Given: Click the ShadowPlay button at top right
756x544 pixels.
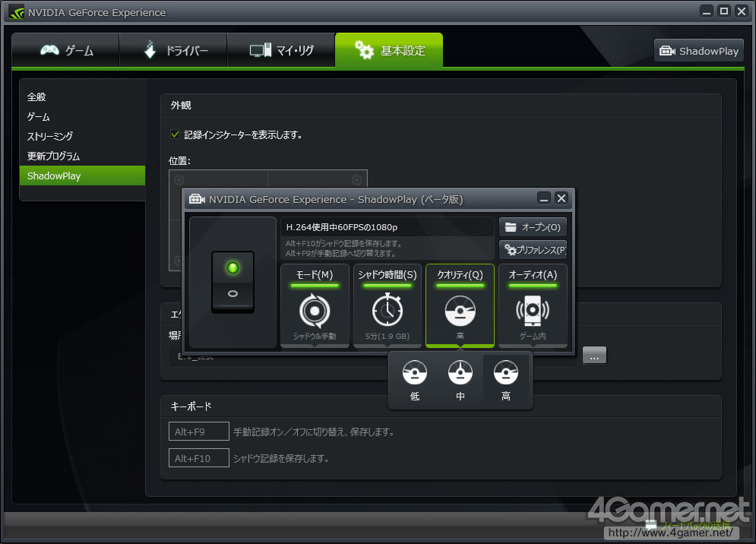Looking at the screenshot, I should tap(698, 51).
